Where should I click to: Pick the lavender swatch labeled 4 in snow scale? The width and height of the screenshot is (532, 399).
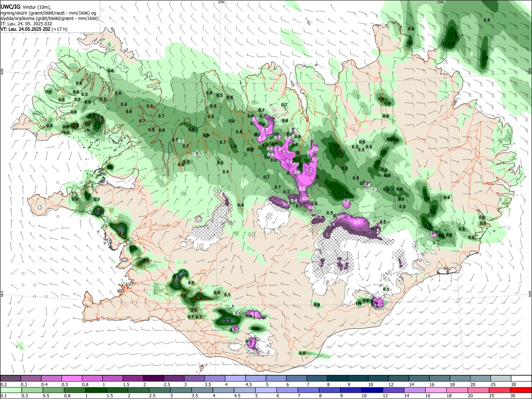pyautogui.click(x=235, y=378)
